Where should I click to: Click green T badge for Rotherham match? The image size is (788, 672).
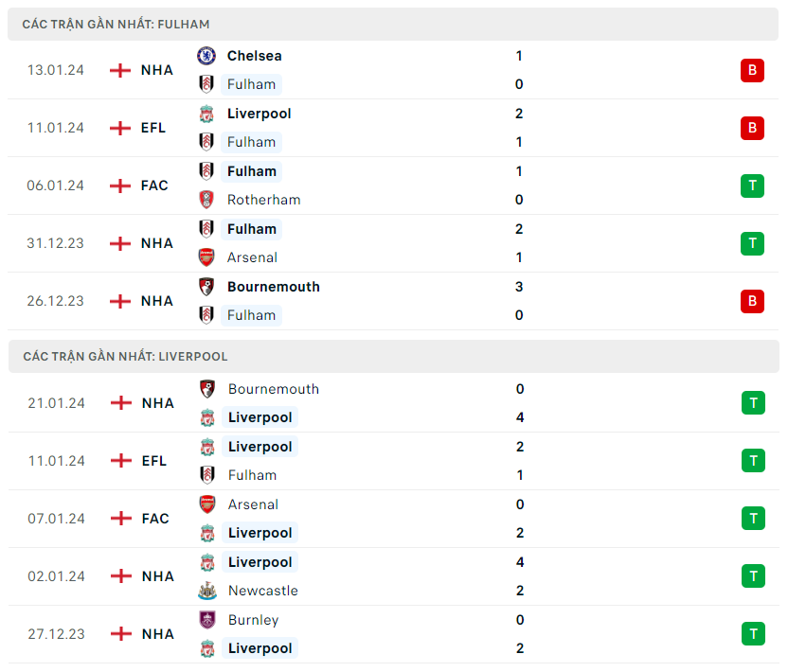752,186
